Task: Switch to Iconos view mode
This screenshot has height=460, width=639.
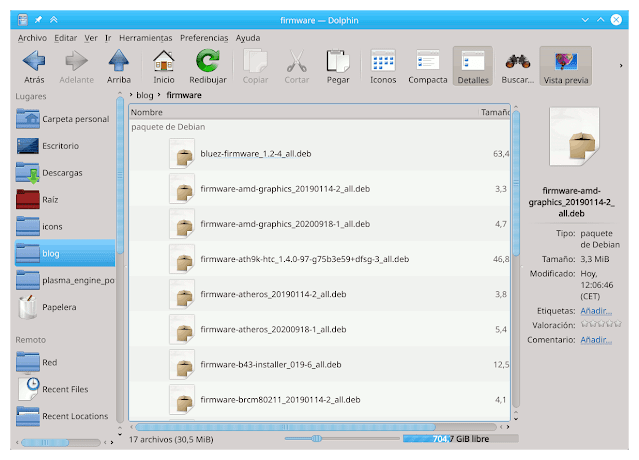Action: pos(383,67)
